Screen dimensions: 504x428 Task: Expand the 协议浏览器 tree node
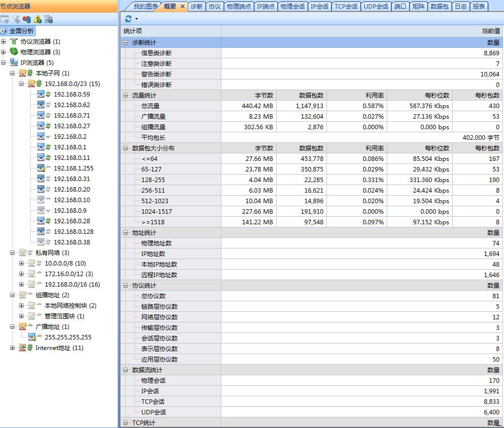coord(4,42)
